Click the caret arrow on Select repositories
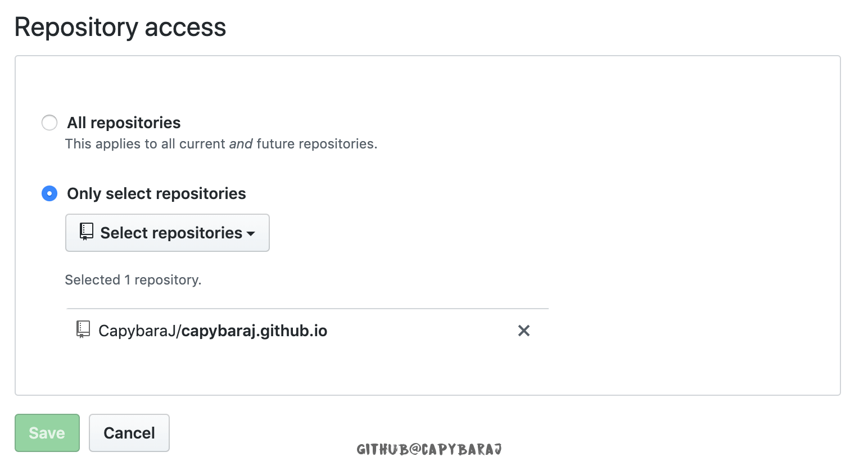Viewport: 868px width, 470px height. [251, 233]
